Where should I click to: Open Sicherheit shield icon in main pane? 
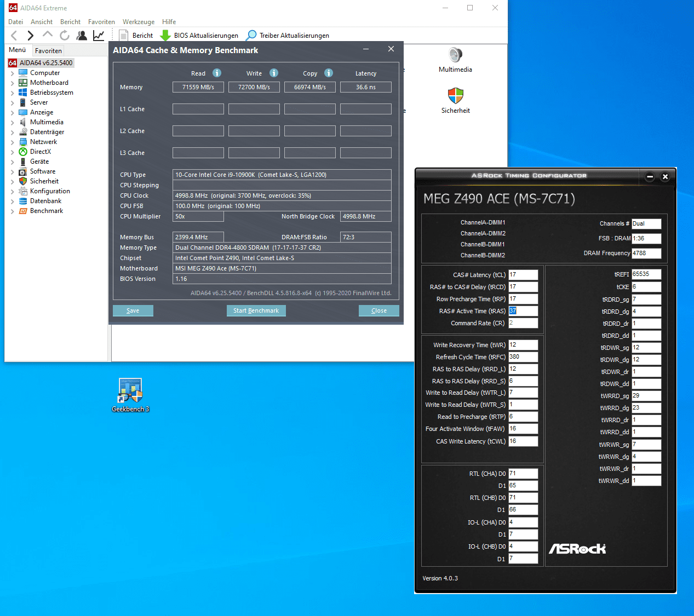click(x=455, y=101)
